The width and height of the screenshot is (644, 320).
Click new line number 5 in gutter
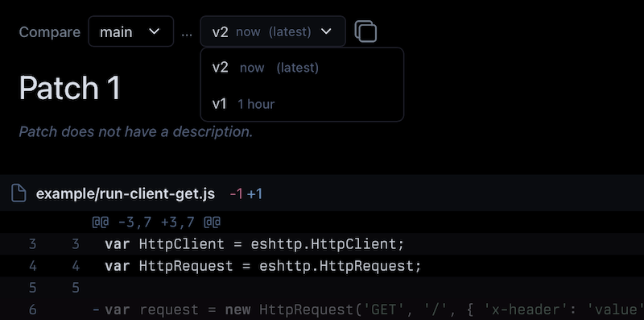coord(76,288)
